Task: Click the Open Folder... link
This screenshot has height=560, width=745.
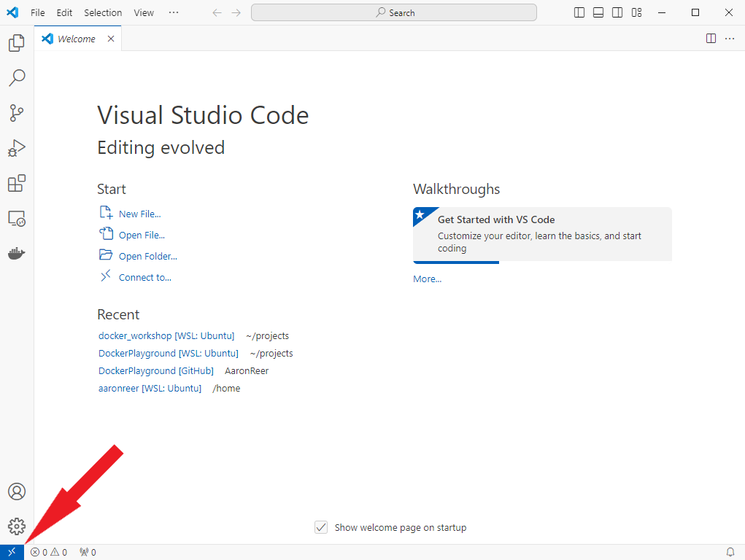Action: [147, 256]
